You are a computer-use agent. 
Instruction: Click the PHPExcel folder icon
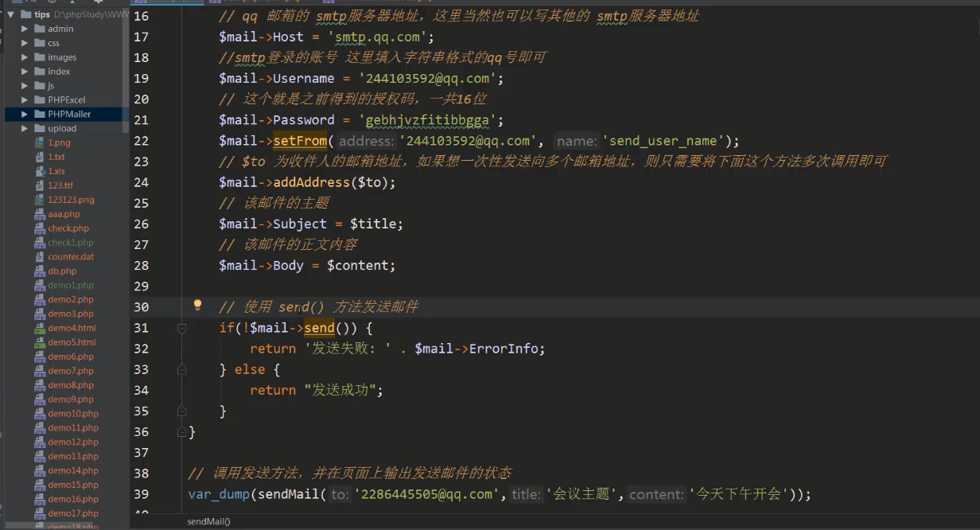pos(39,100)
